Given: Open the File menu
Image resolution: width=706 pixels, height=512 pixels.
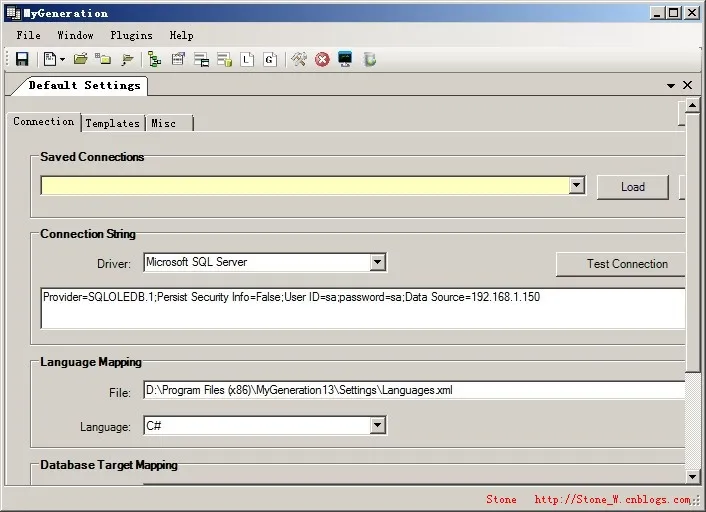Looking at the screenshot, I should click(x=28, y=35).
